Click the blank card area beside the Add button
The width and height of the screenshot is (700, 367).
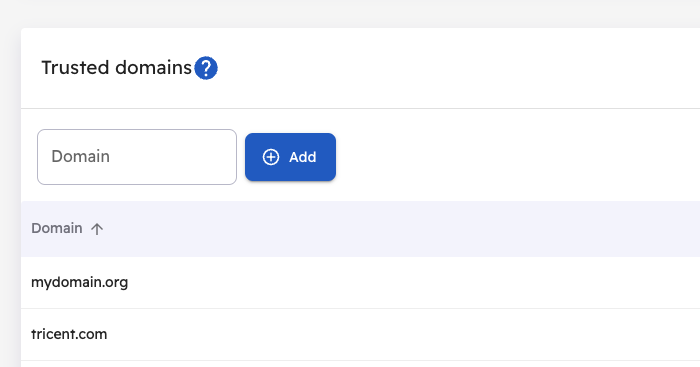pos(513,156)
